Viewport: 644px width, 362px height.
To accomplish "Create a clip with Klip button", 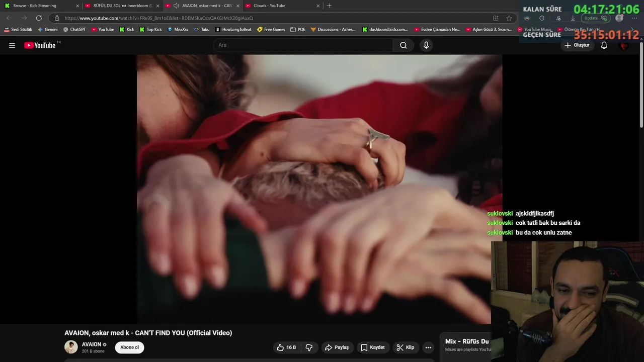I will 405,347.
